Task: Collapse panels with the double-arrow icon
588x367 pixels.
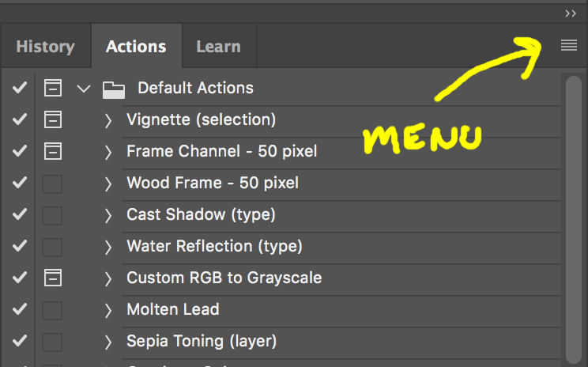Action: (x=571, y=14)
